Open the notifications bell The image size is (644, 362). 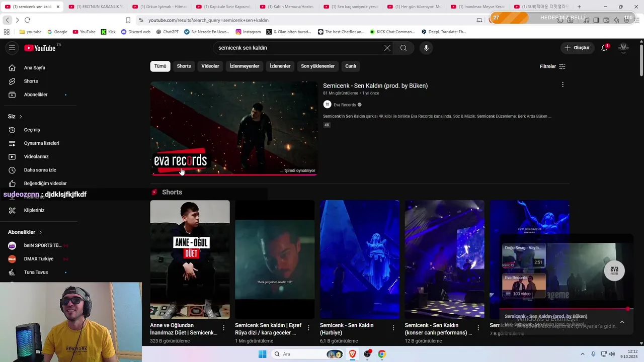[604, 48]
